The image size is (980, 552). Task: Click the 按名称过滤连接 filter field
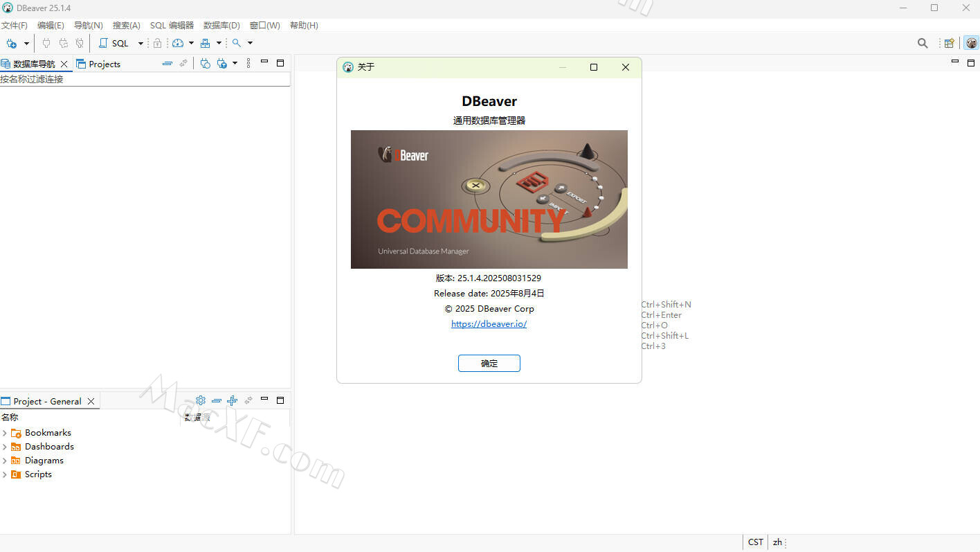[145, 79]
